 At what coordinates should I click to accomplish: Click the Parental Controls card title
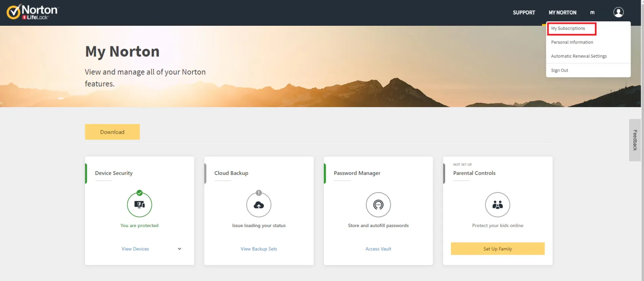coord(474,173)
